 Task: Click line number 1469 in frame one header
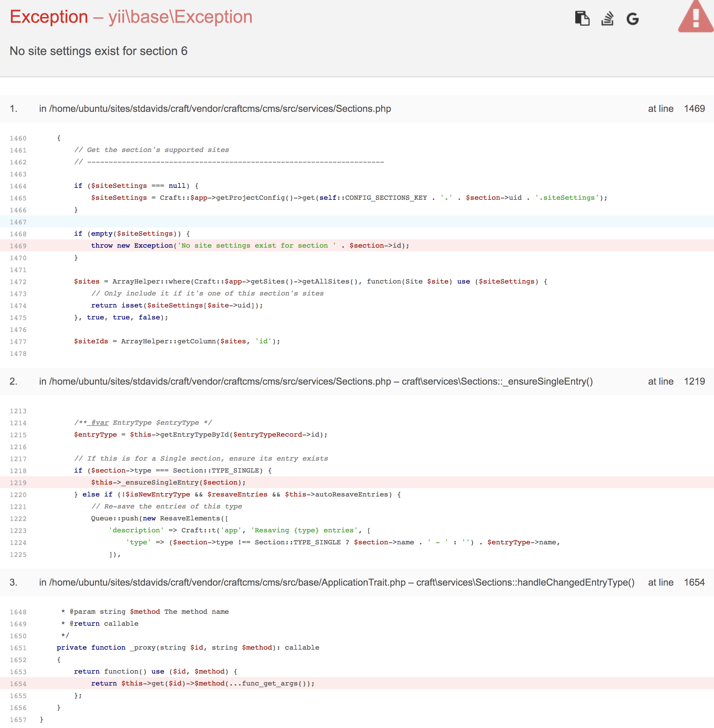click(694, 109)
